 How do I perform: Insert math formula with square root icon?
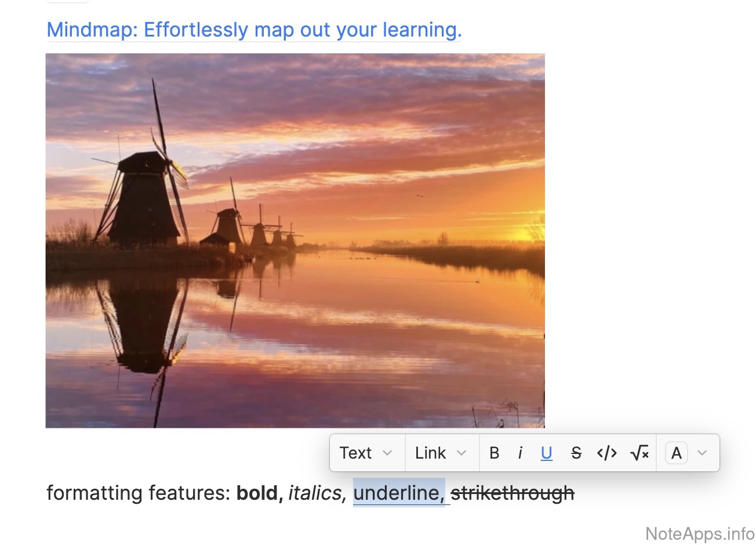639,453
